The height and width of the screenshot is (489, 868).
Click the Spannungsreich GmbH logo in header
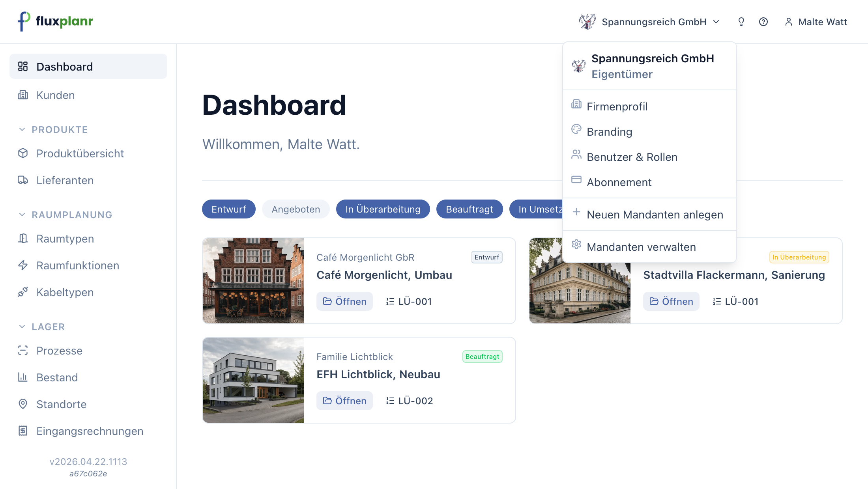(x=587, y=22)
